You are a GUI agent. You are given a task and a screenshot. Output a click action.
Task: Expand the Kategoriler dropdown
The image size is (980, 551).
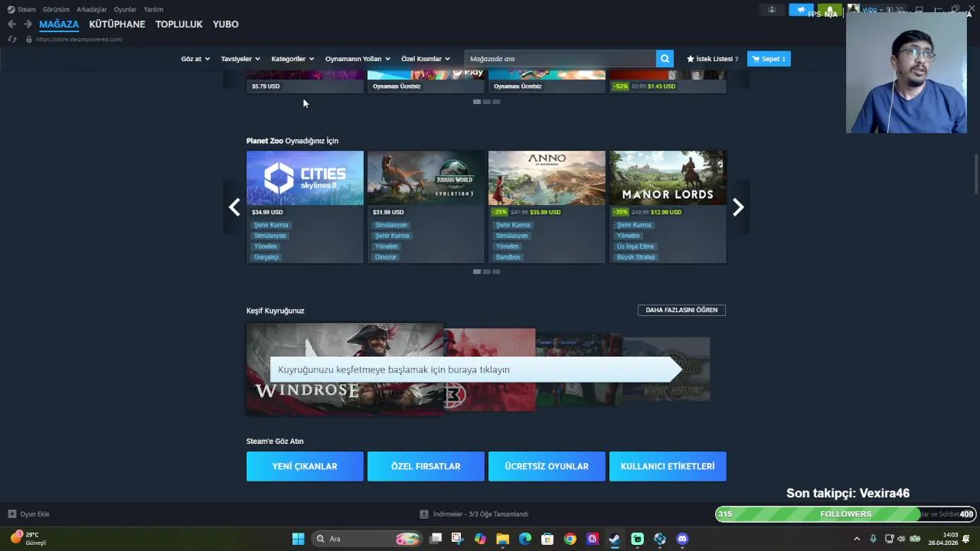tap(293, 59)
